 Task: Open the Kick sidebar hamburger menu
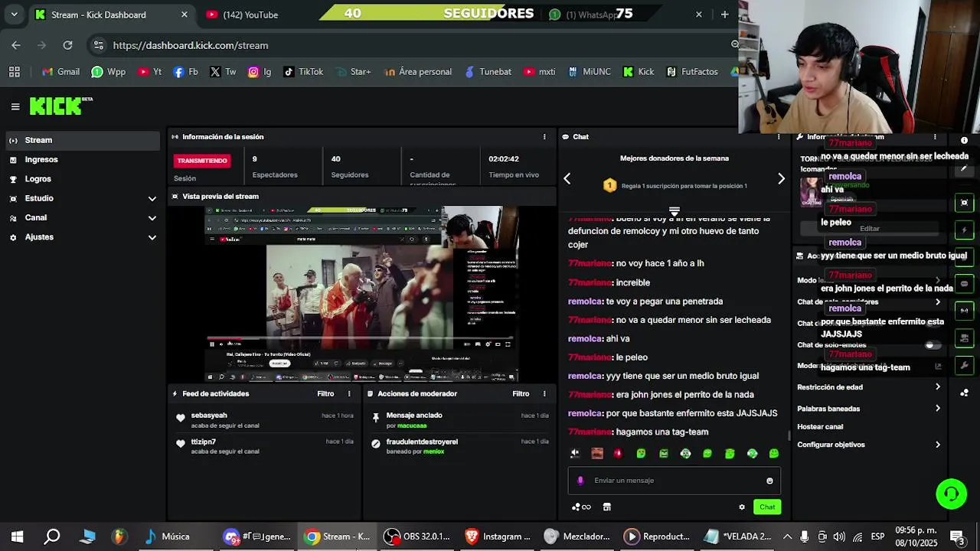tap(15, 106)
